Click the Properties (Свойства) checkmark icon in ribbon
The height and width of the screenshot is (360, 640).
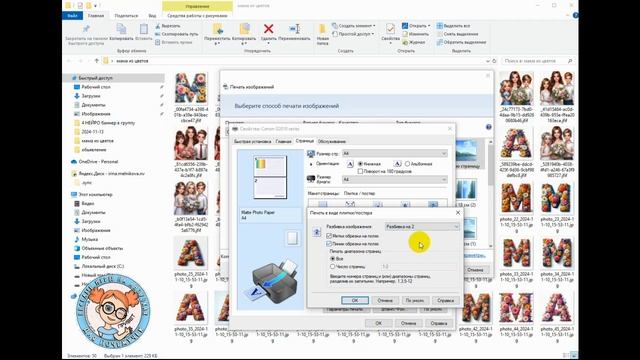[x=390, y=29]
